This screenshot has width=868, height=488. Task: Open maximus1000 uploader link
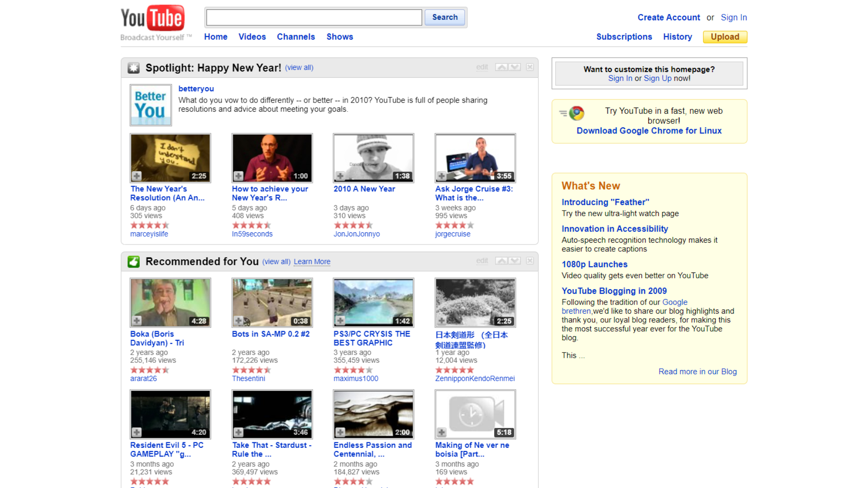coord(356,378)
